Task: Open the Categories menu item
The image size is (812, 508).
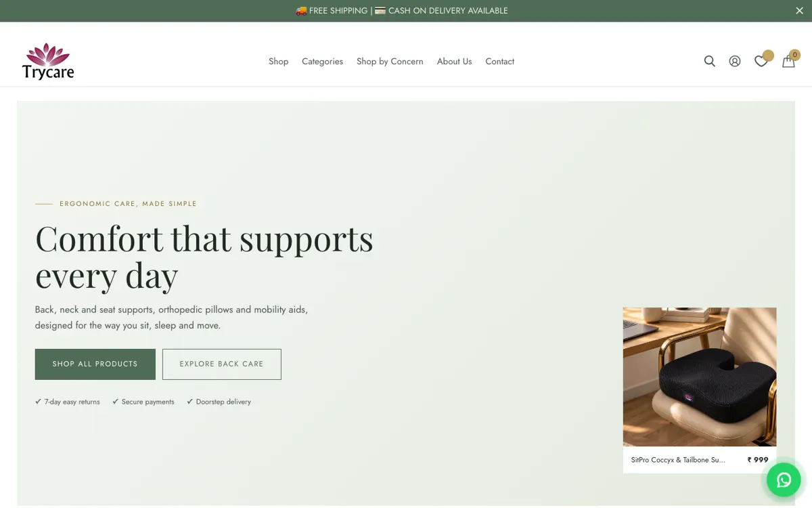Action: click(x=322, y=62)
